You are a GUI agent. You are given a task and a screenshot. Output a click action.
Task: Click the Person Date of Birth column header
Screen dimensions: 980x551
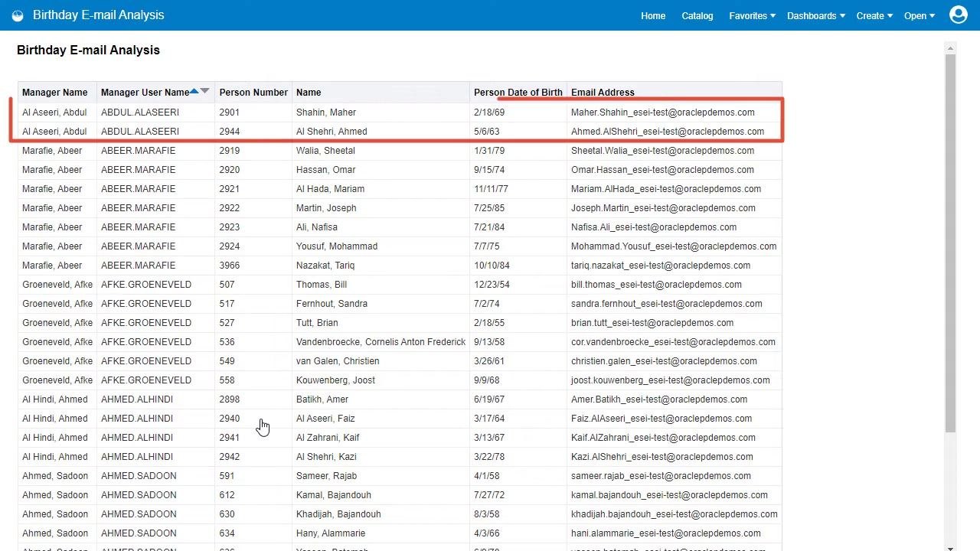coord(518,93)
